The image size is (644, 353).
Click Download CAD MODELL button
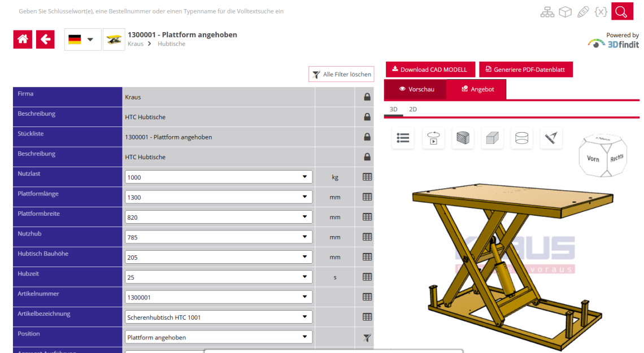tap(430, 69)
